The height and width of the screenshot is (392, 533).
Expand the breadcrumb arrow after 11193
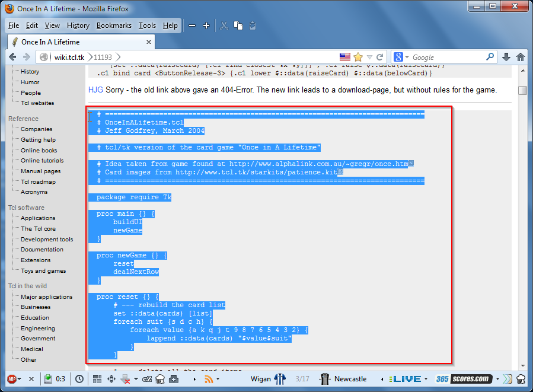118,57
